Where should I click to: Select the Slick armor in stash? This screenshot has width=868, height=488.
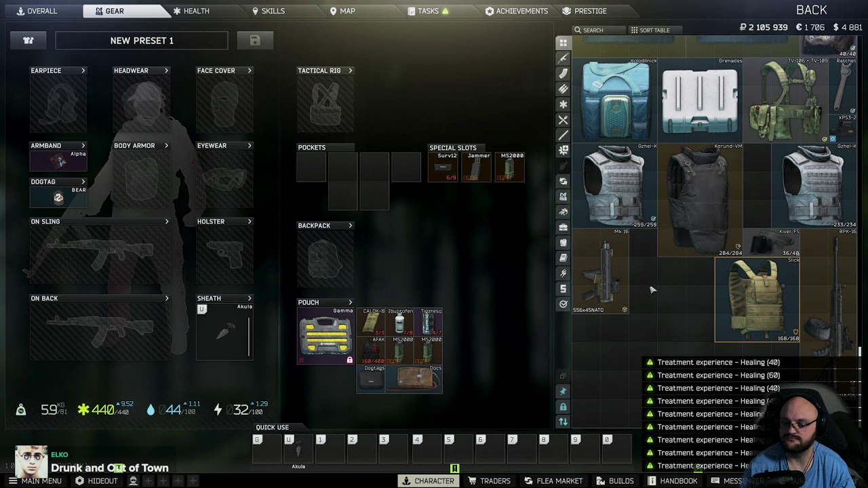(x=757, y=300)
